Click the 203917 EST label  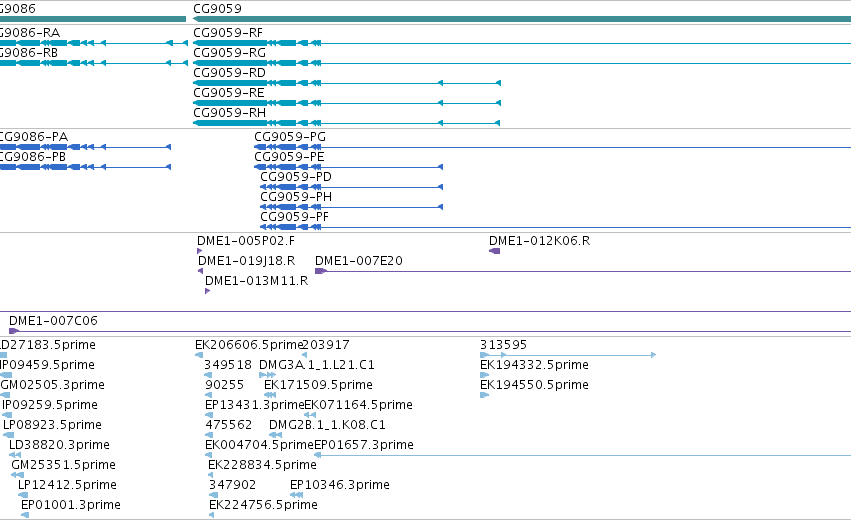pos(326,345)
